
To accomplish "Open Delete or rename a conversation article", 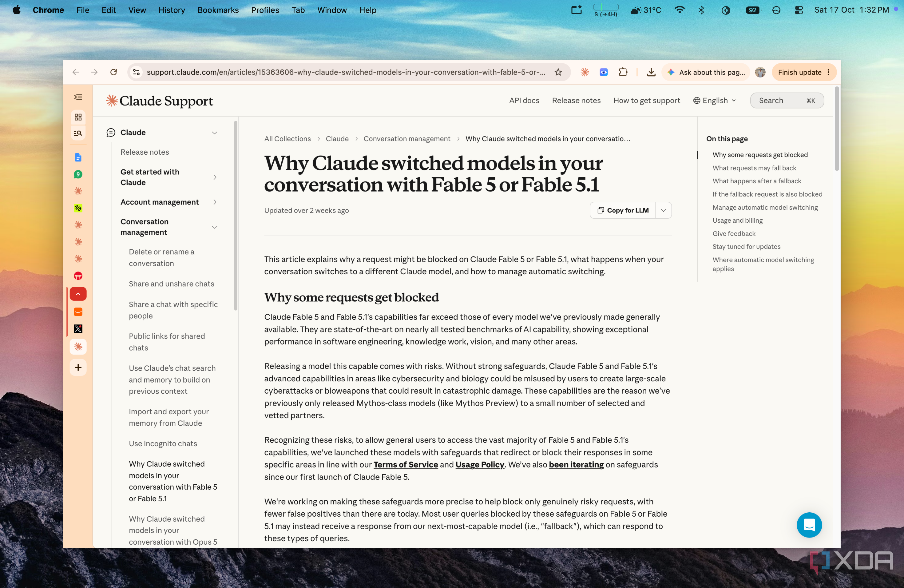I will [161, 257].
